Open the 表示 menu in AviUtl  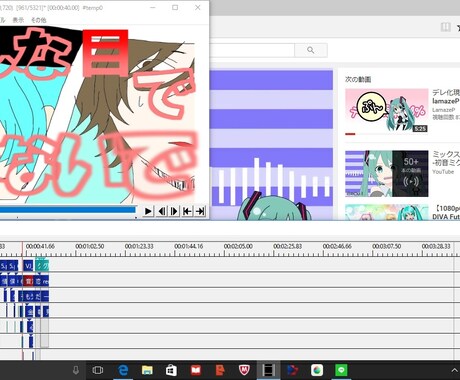point(18,20)
